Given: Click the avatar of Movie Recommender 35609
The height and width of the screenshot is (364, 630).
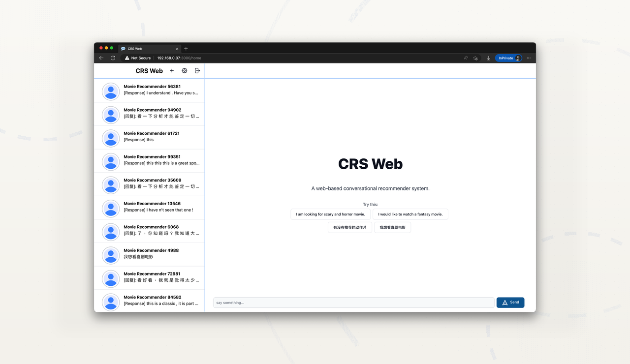Looking at the screenshot, I should [111, 185].
